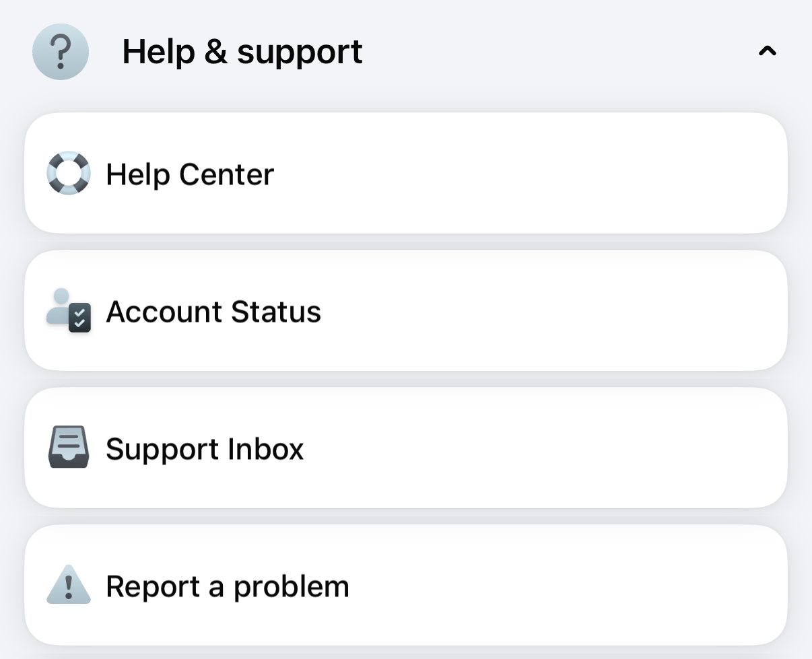Click the question mark Help & support icon
The width and height of the screenshot is (812, 659).
60,52
